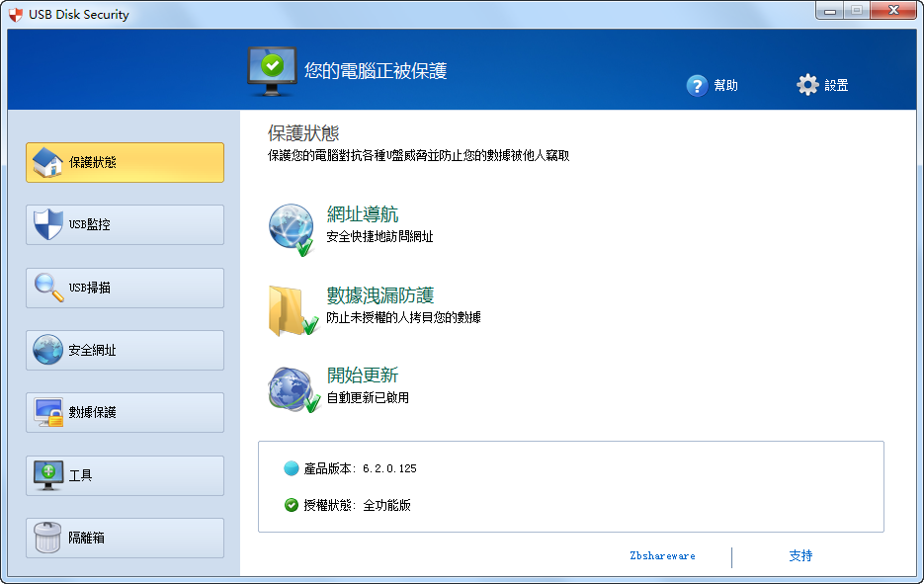Viewport: 924px width, 584px height.
Task: Click the 您的電腦正被保護 status text
Action: click(376, 71)
